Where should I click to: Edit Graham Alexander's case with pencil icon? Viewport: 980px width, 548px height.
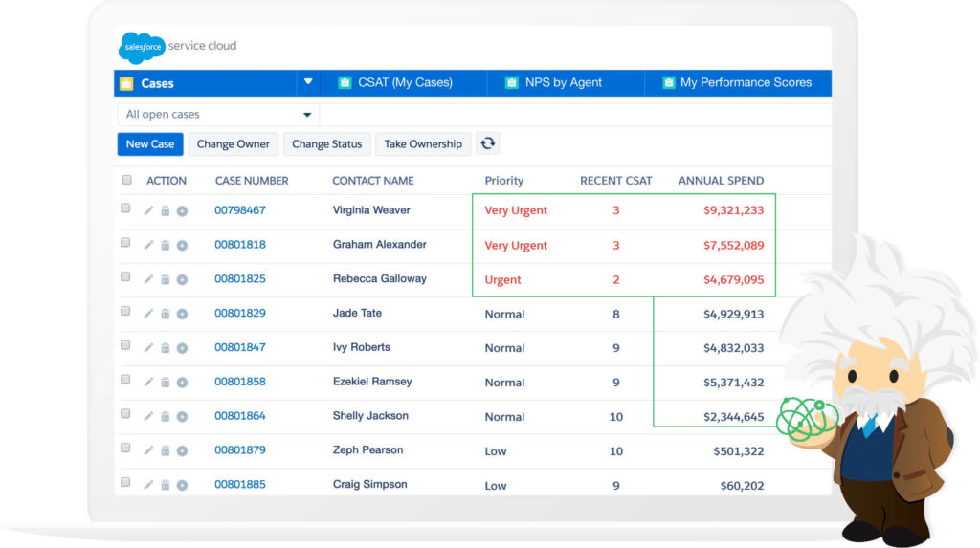148,245
